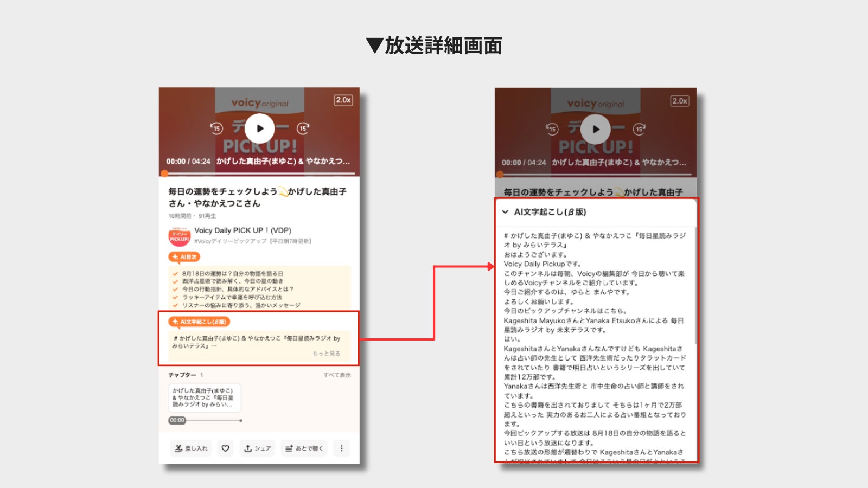Click the 差し入れ button
This screenshot has width=868, height=488.
point(191,448)
